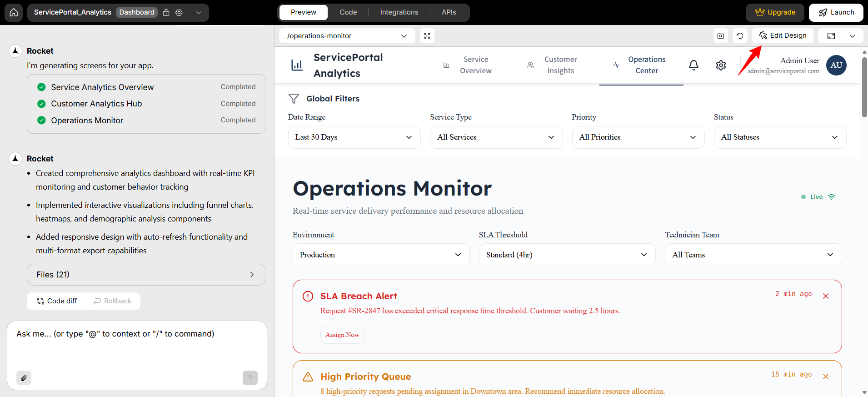Click the home icon in top bar
Screen dimensions: 868x397
click(14, 12)
